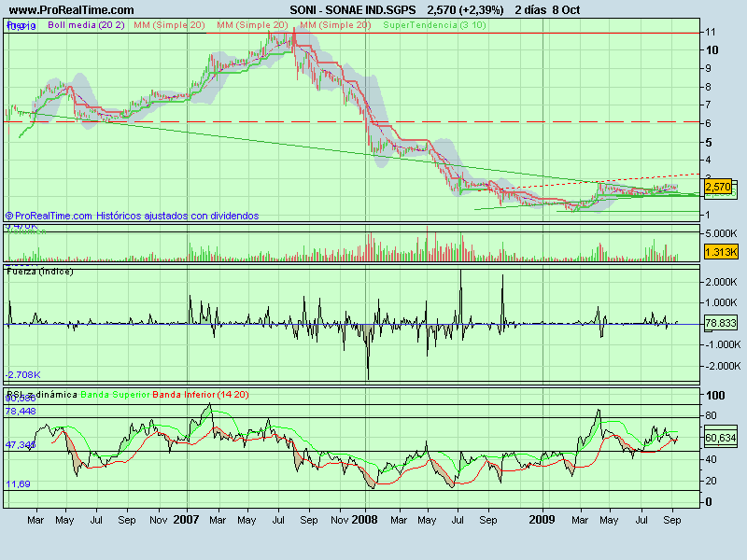This screenshot has width=747, height=560.
Task: Click the 2007 year label on the time axis
Action: click(x=186, y=520)
